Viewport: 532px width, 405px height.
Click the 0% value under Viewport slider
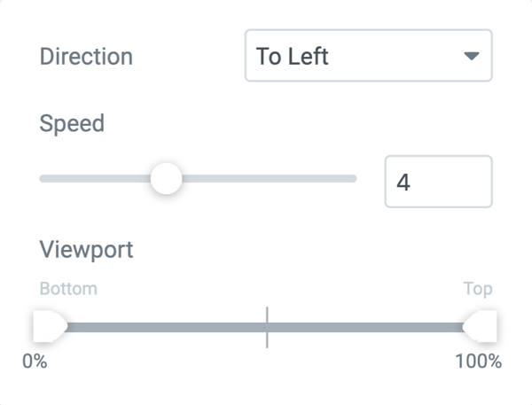(x=35, y=362)
